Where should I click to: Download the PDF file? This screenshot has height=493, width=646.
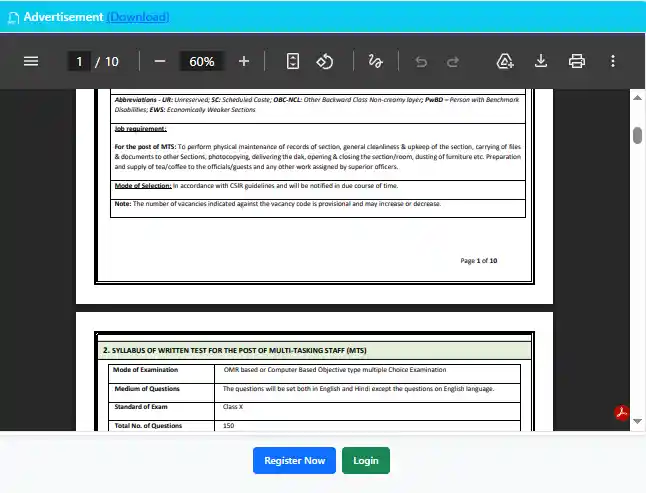click(541, 61)
